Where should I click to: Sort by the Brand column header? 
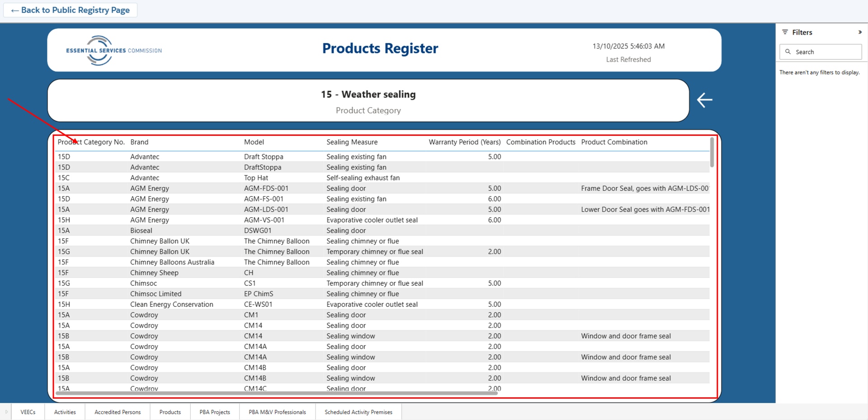[139, 142]
